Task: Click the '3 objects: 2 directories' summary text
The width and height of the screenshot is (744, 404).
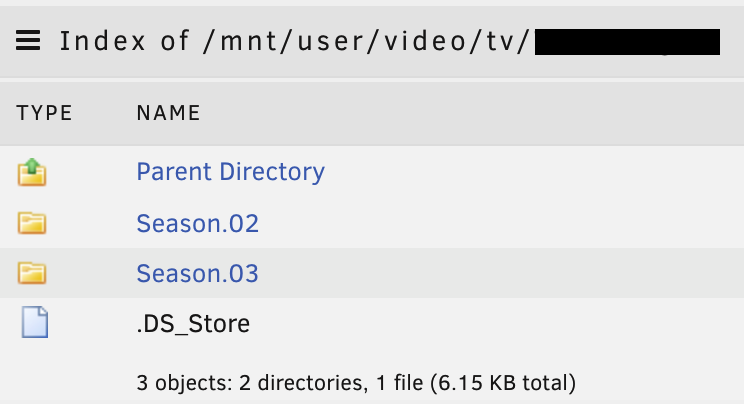Action: (x=252, y=383)
